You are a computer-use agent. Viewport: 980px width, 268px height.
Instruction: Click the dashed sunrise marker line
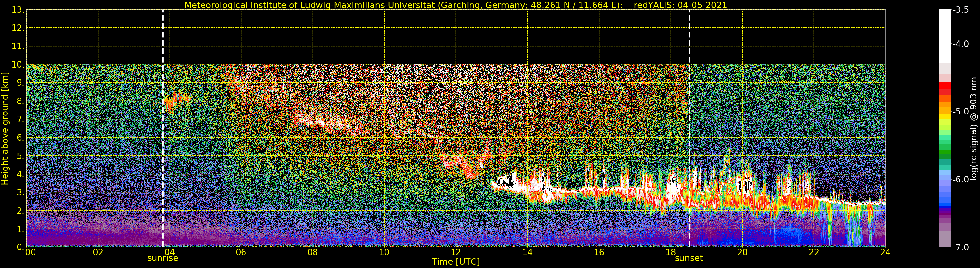coord(163,128)
